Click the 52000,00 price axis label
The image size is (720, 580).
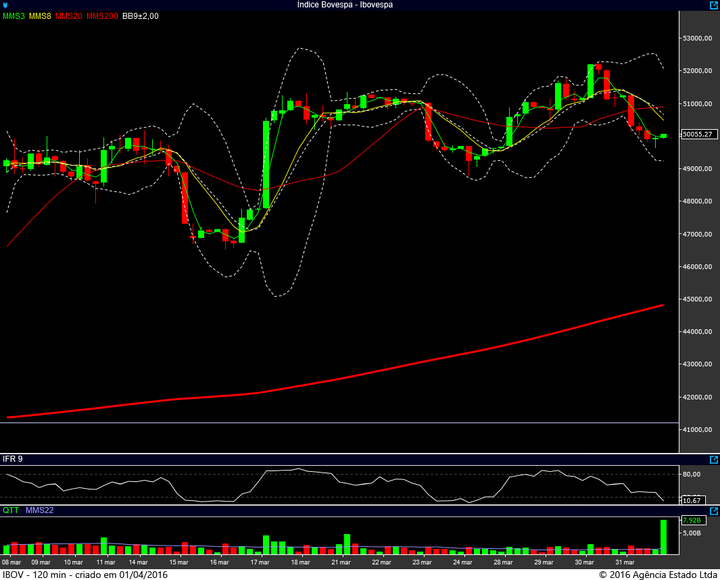click(x=698, y=71)
